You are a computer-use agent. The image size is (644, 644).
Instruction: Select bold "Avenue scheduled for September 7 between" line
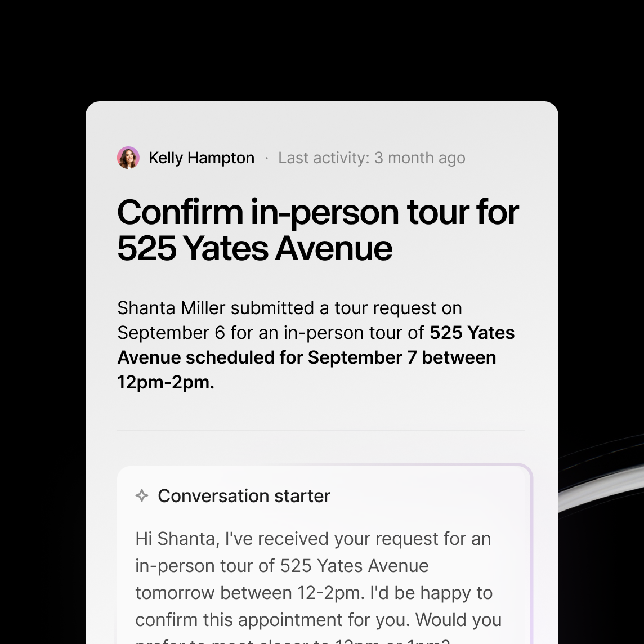click(306, 357)
